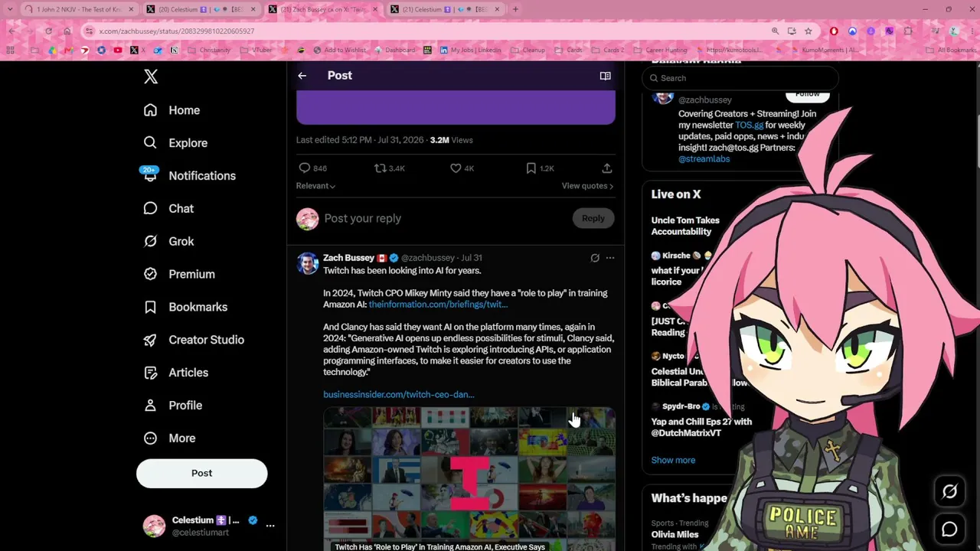
Task: Open the browser zoom indicator
Action: pyautogui.click(x=775, y=31)
